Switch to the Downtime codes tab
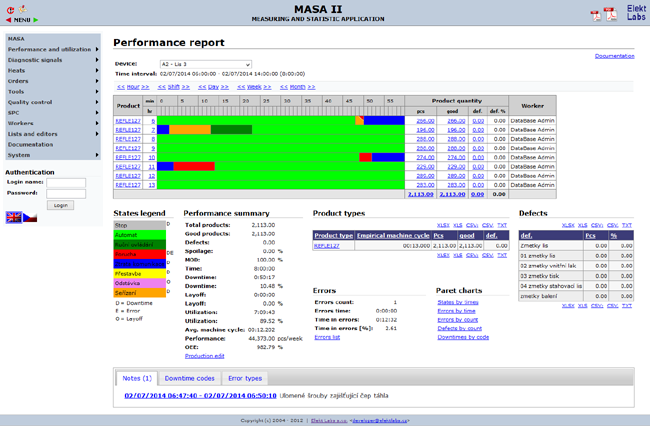 (189, 379)
